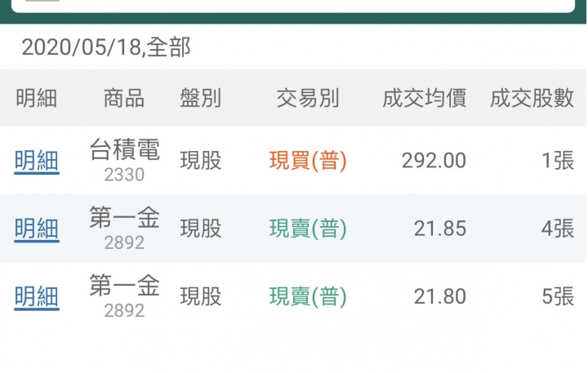Click the 明細 column header
This screenshot has width=588, height=373.
point(37,98)
